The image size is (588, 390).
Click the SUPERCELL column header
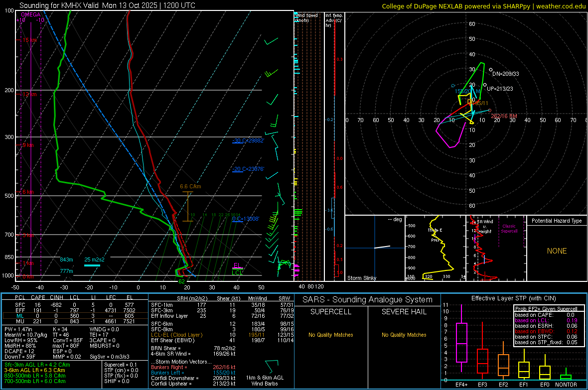pos(331,312)
